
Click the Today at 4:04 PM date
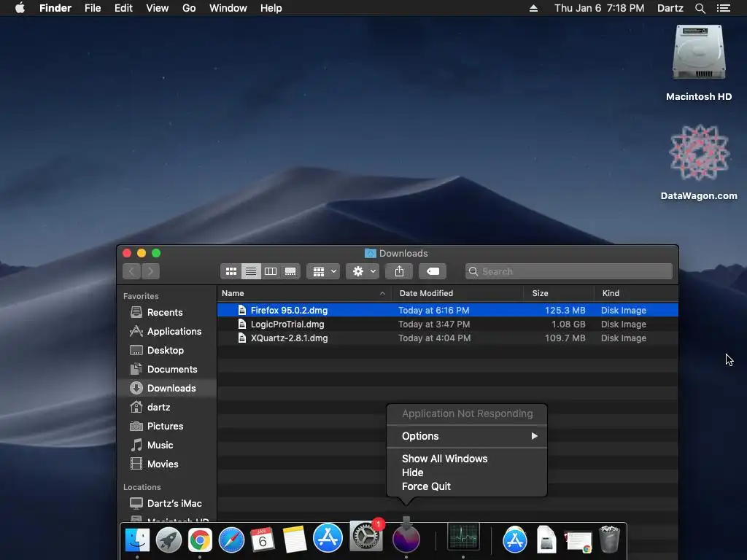(435, 338)
